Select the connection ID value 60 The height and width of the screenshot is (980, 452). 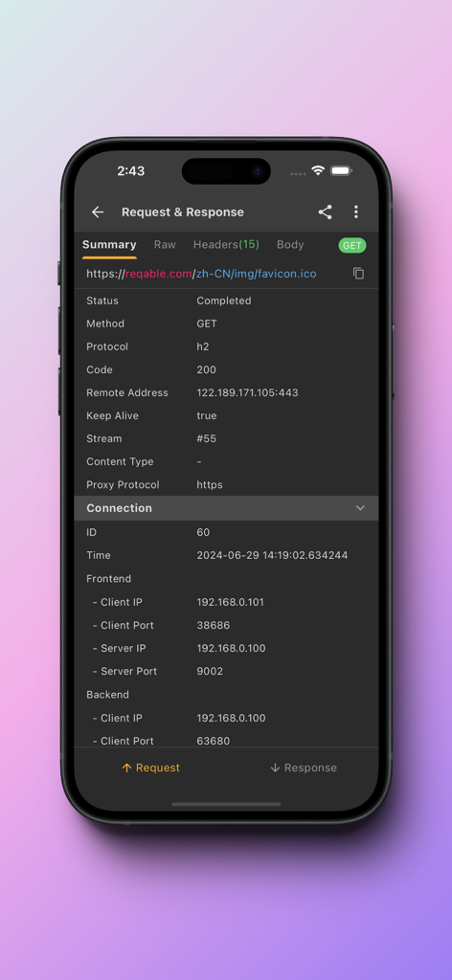point(203,532)
